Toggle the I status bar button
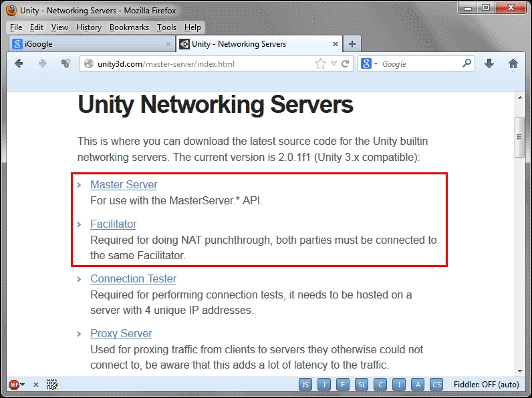The width and height of the screenshot is (532, 398). 399,385
